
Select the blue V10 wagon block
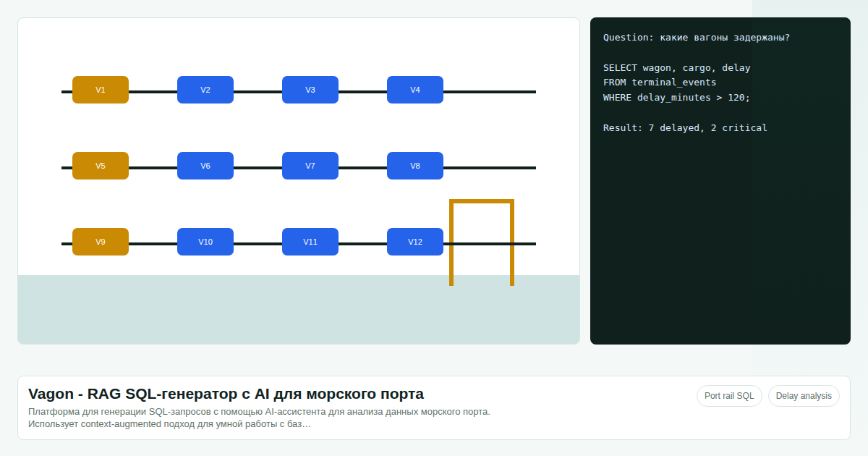coord(205,242)
